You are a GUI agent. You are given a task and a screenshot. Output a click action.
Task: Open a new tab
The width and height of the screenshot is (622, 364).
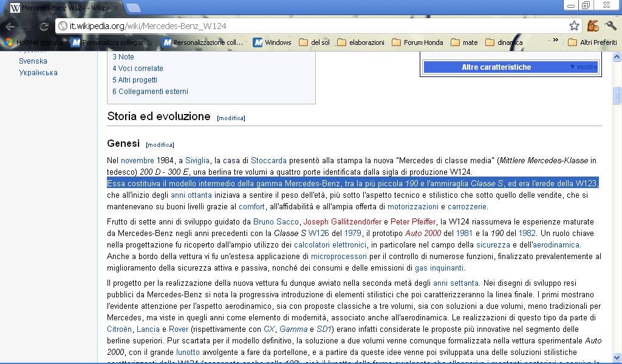pyautogui.click(x=133, y=7)
